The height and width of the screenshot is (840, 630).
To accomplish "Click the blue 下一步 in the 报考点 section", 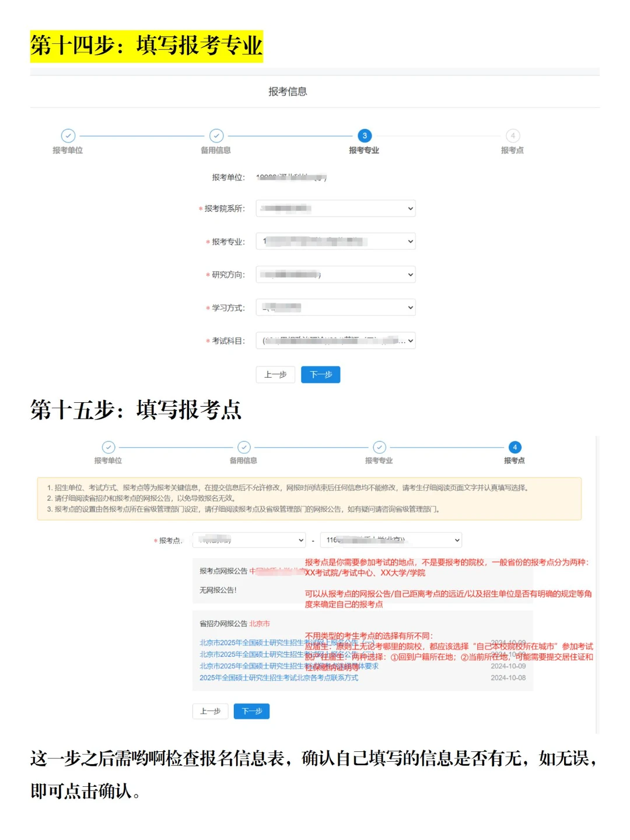I will click(251, 711).
